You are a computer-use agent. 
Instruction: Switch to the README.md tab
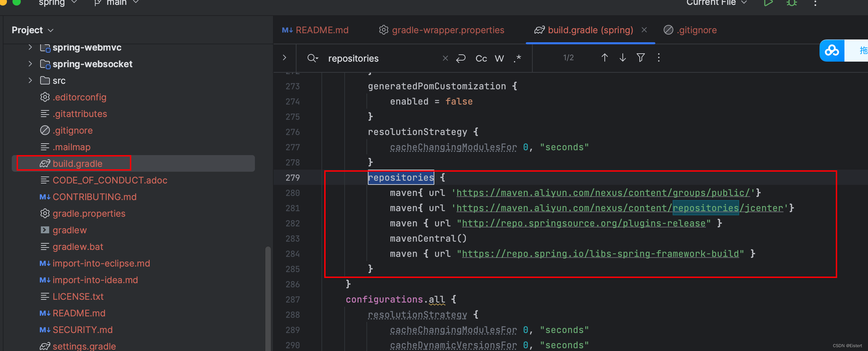point(315,30)
